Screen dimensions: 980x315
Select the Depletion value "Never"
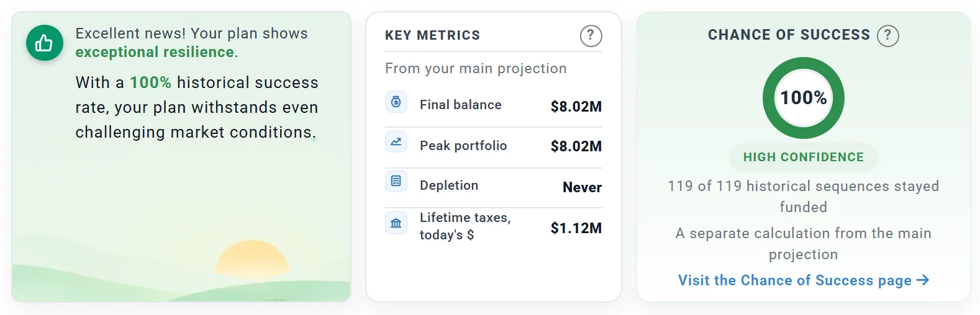[x=582, y=187]
